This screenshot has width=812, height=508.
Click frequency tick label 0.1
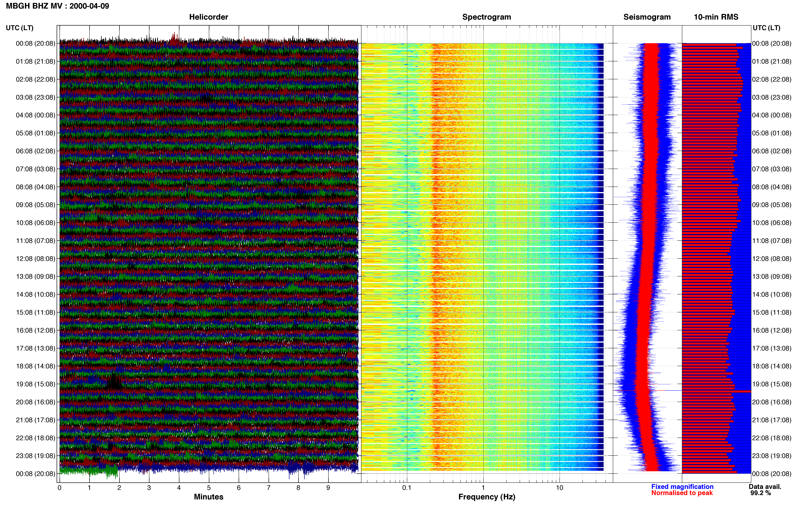click(x=407, y=488)
